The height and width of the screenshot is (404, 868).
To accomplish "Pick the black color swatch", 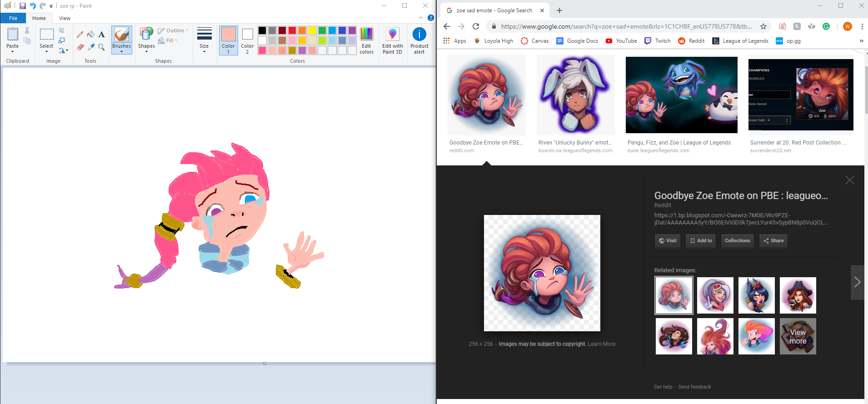I will click(262, 30).
